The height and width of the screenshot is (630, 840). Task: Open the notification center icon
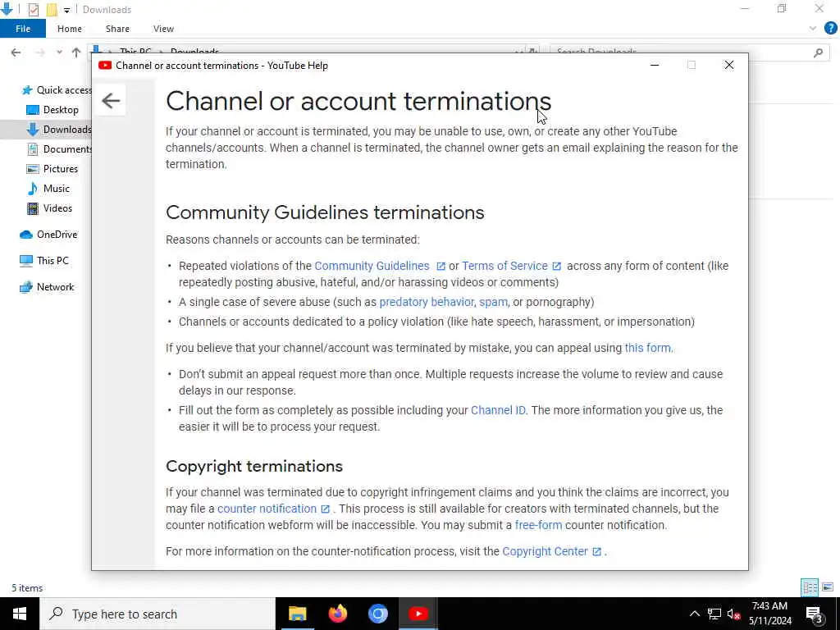[814, 614]
